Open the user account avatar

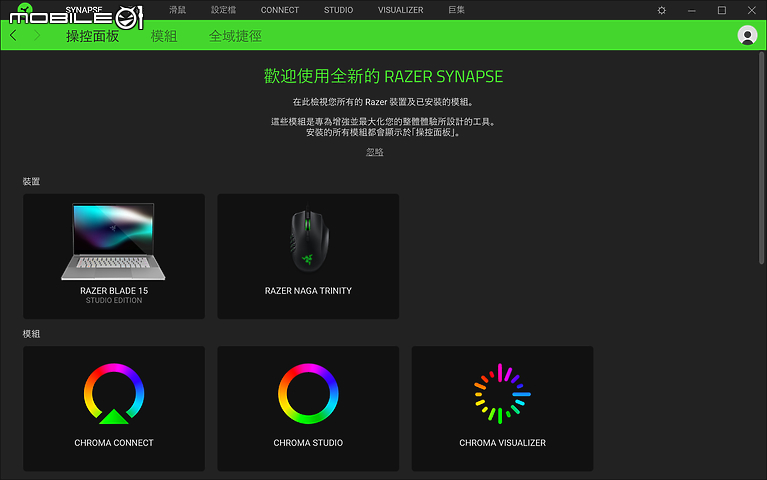747,35
